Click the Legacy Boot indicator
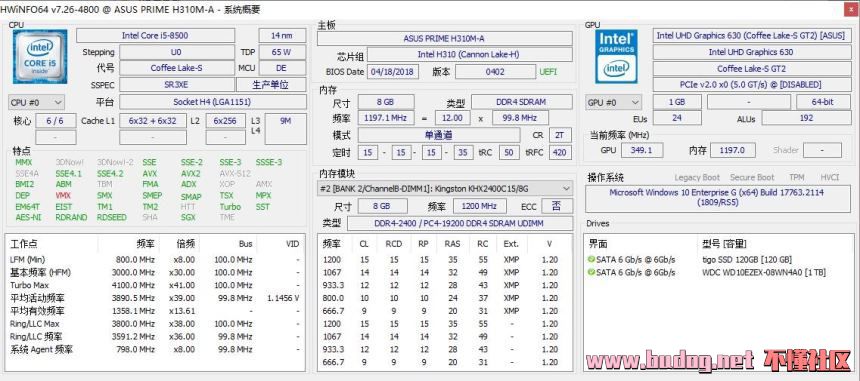 click(697, 177)
